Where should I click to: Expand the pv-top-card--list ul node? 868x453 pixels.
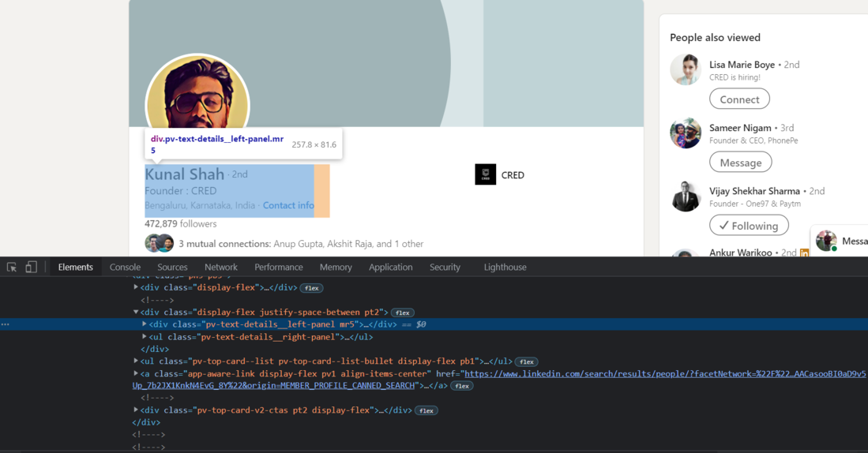136,361
